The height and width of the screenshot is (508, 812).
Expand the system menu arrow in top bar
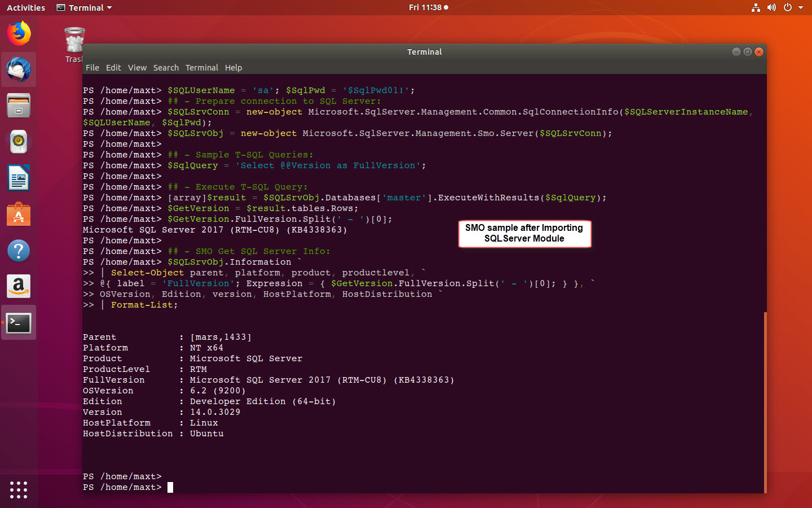[x=800, y=8]
